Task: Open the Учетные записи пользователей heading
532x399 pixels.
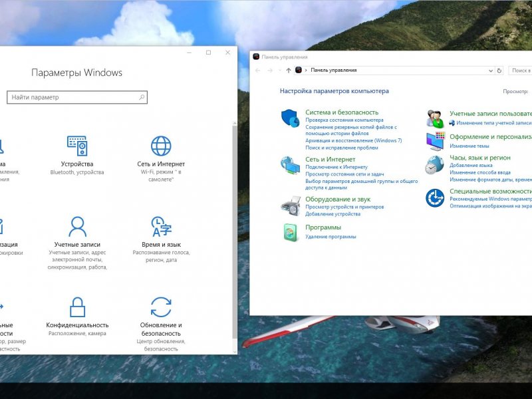Action: pos(491,113)
